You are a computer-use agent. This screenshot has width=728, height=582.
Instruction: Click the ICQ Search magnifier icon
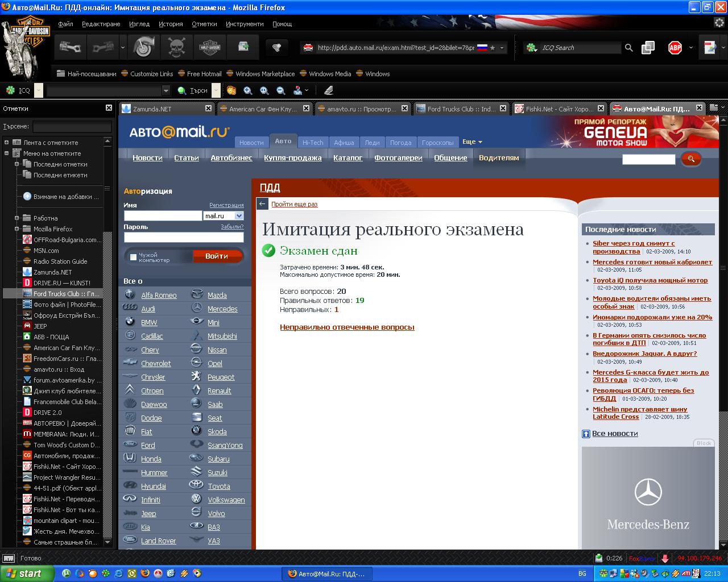tap(628, 48)
